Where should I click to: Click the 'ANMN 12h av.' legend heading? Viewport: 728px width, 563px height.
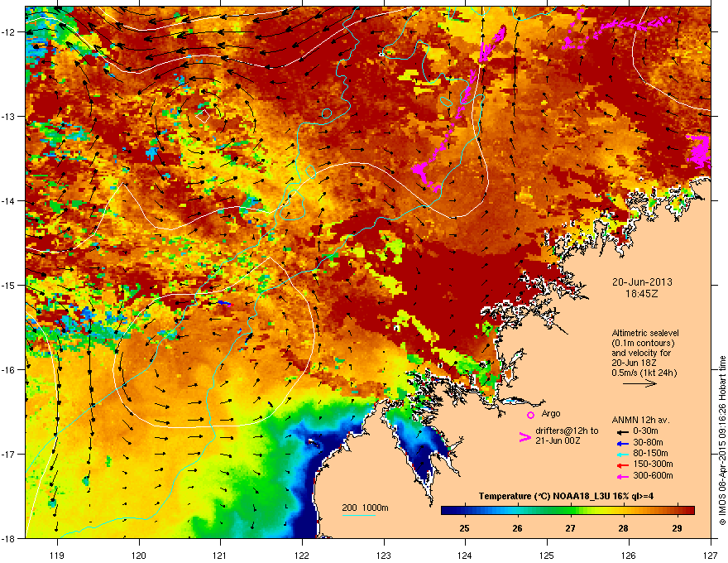[640, 420]
